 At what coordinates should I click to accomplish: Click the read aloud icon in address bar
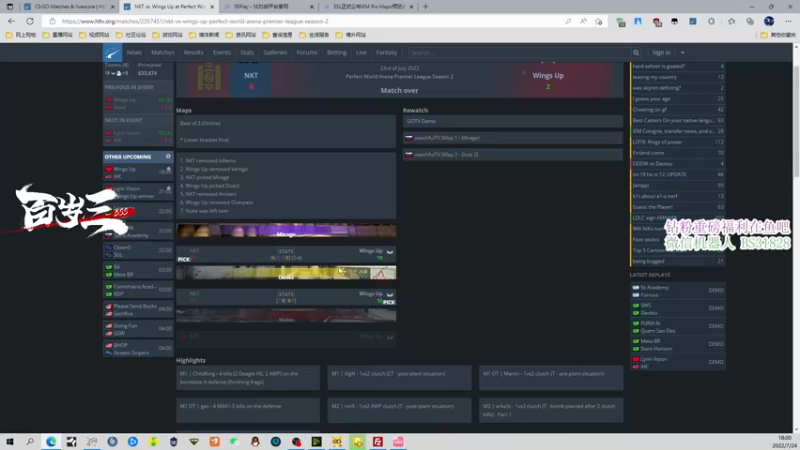(583, 21)
